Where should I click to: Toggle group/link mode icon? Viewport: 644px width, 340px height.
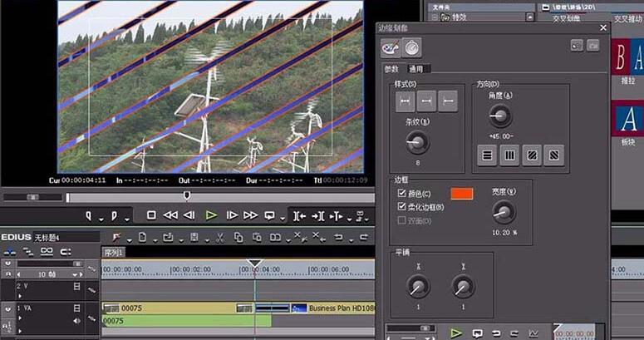[x=47, y=251]
